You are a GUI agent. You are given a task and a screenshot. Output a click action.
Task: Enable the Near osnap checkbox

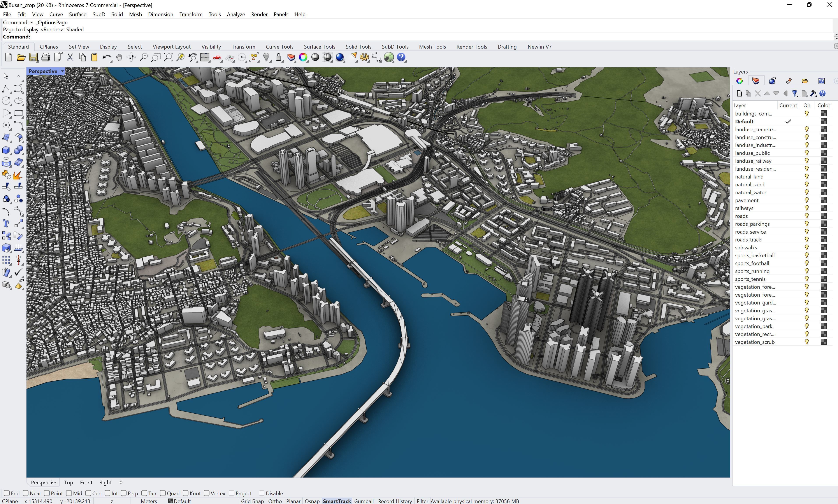(26, 493)
